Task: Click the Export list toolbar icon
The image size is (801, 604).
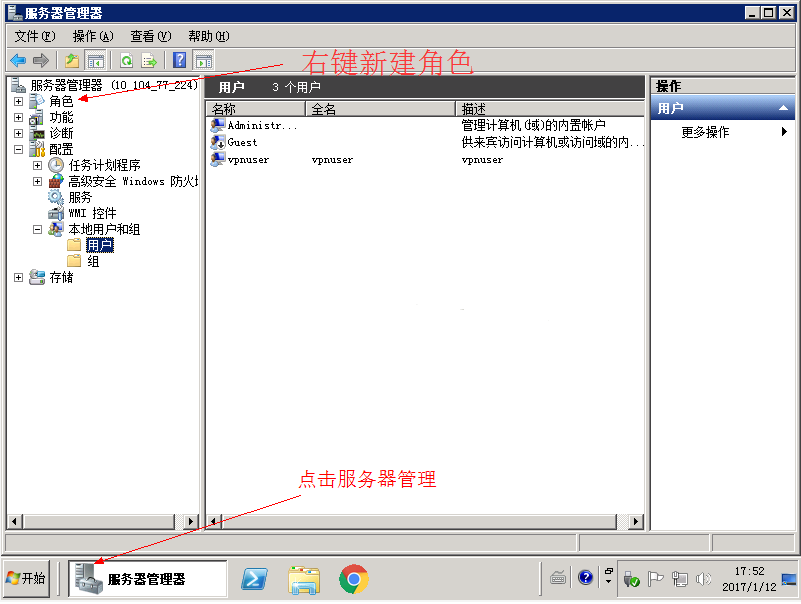Action: coord(149,60)
